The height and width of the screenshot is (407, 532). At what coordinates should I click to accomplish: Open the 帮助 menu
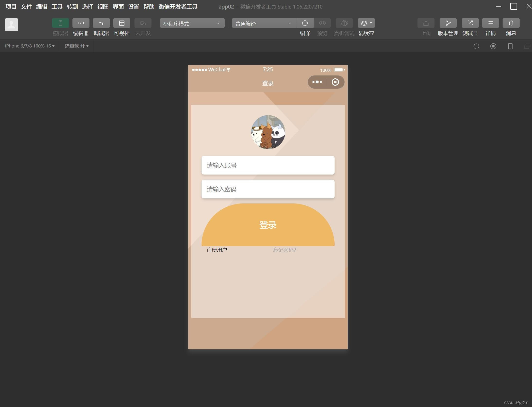[149, 7]
